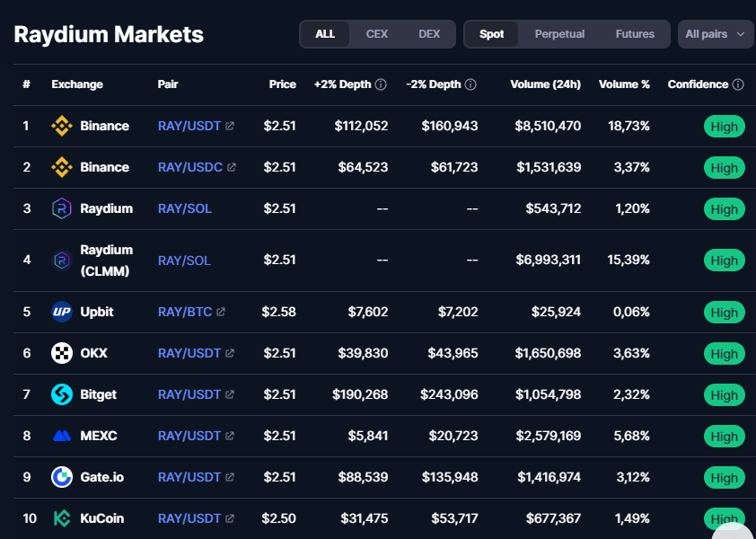Sort by the # column header
Screen dimensions: 756x539
27,84
